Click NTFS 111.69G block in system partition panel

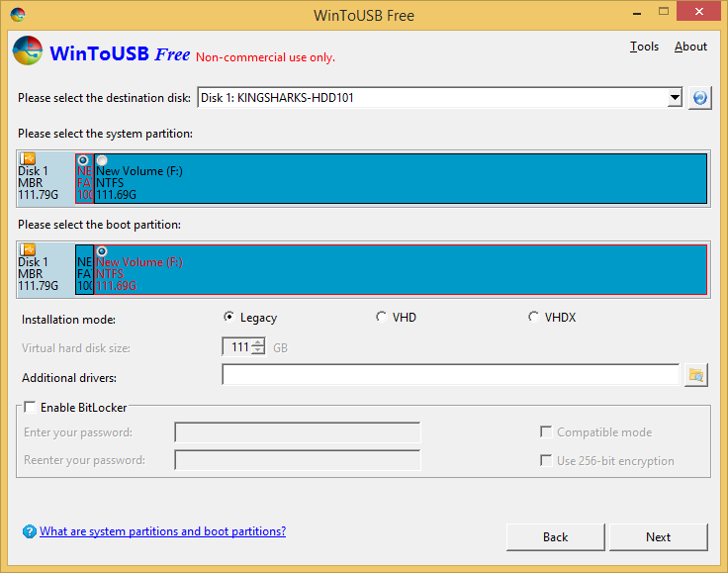pyautogui.click(x=401, y=179)
